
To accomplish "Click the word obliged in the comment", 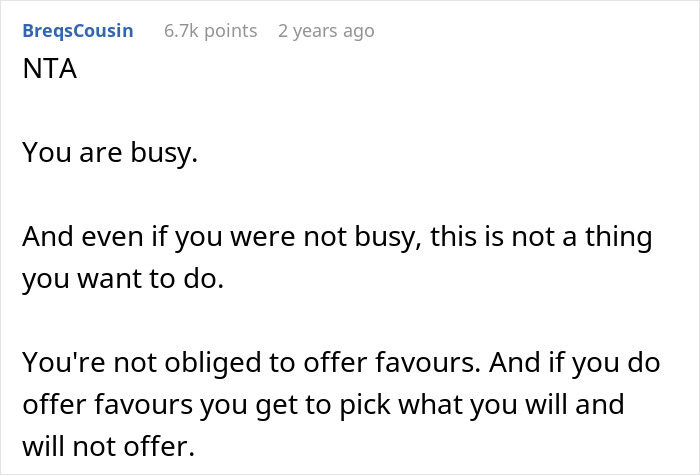I will (x=213, y=363).
